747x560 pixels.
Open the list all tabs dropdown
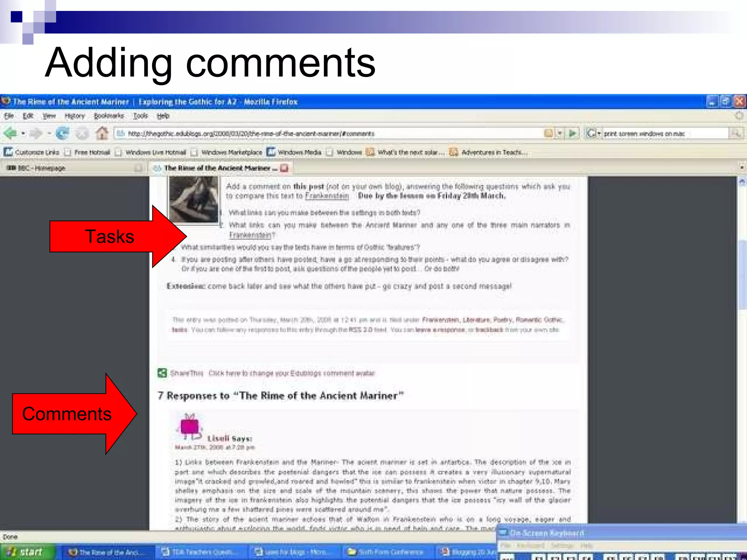[x=742, y=167]
